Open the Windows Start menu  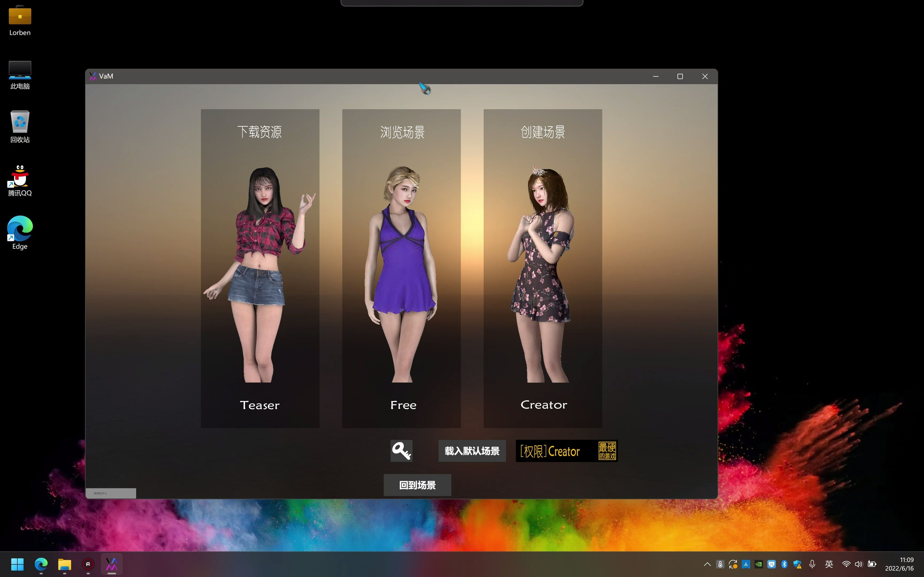17,564
